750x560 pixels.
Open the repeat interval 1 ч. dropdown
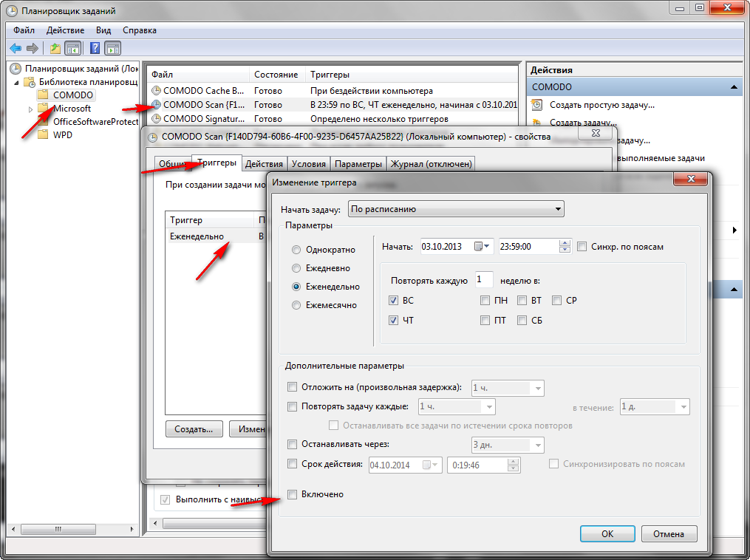(x=457, y=406)
